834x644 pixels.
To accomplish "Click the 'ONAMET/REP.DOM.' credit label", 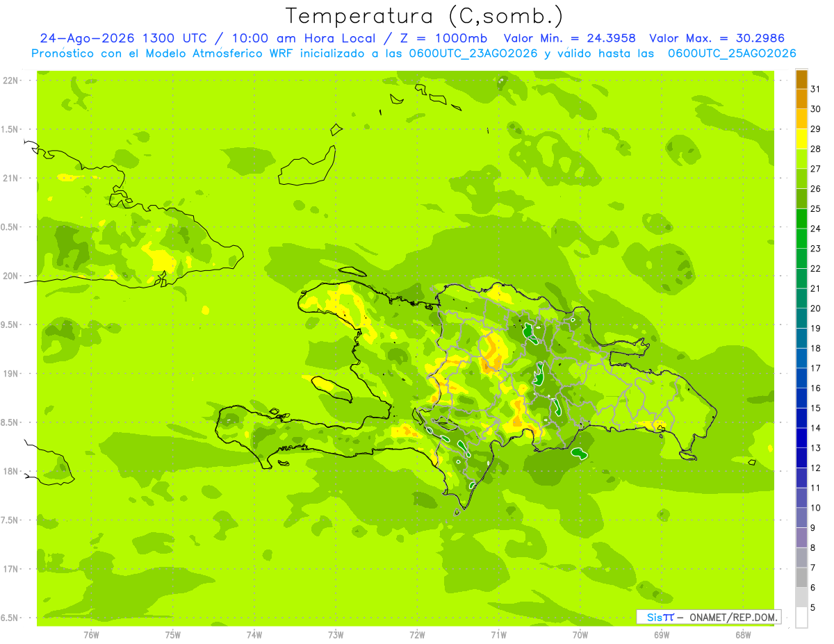I will pyautogui.click(x=734, y=617).
